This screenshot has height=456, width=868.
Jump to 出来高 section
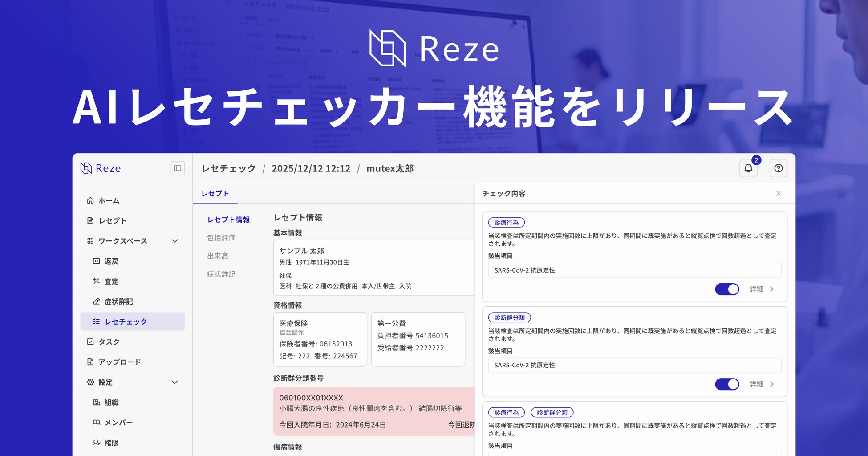(x=218, y=256)
